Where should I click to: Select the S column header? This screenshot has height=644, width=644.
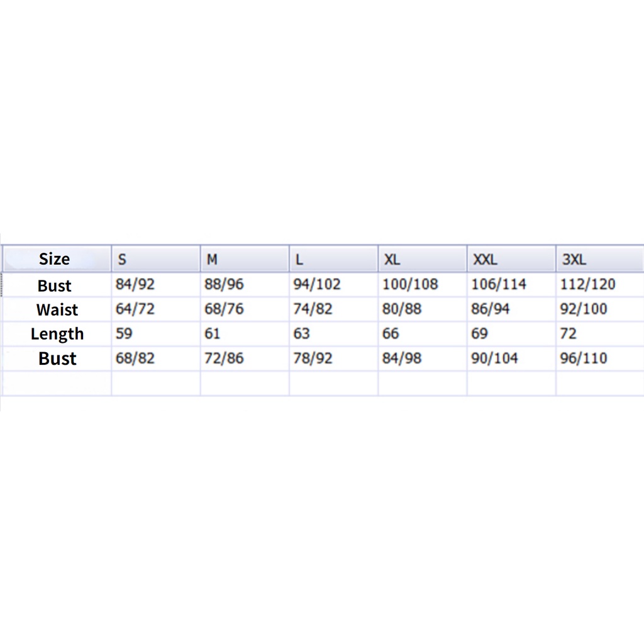(x=156, y=258)
